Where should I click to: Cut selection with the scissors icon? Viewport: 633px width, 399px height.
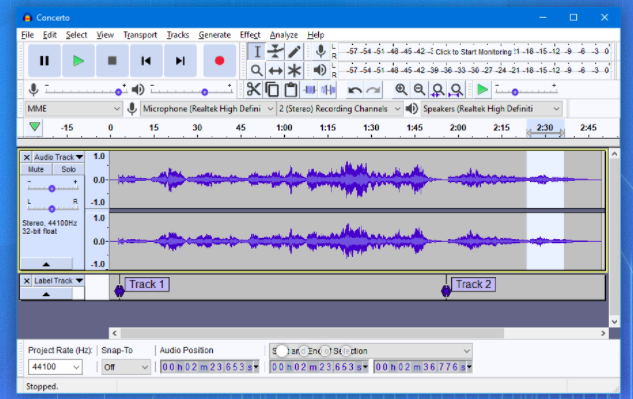[x=254, y=90]
